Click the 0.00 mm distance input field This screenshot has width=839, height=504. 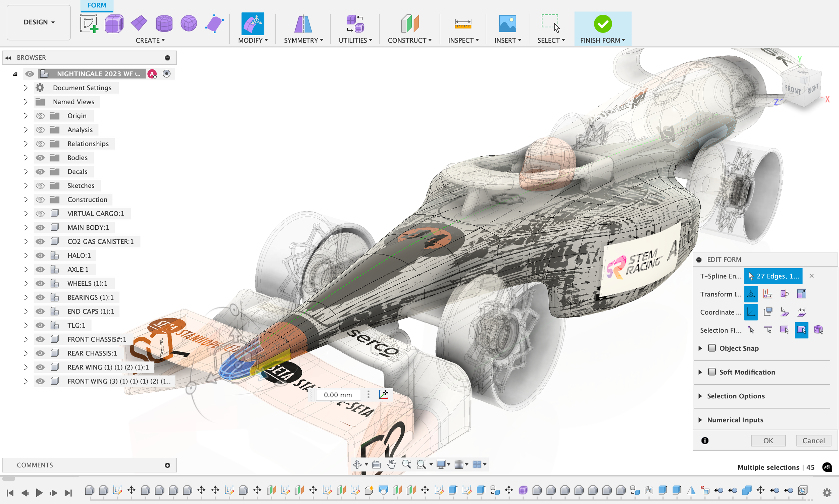pos(338,395)
